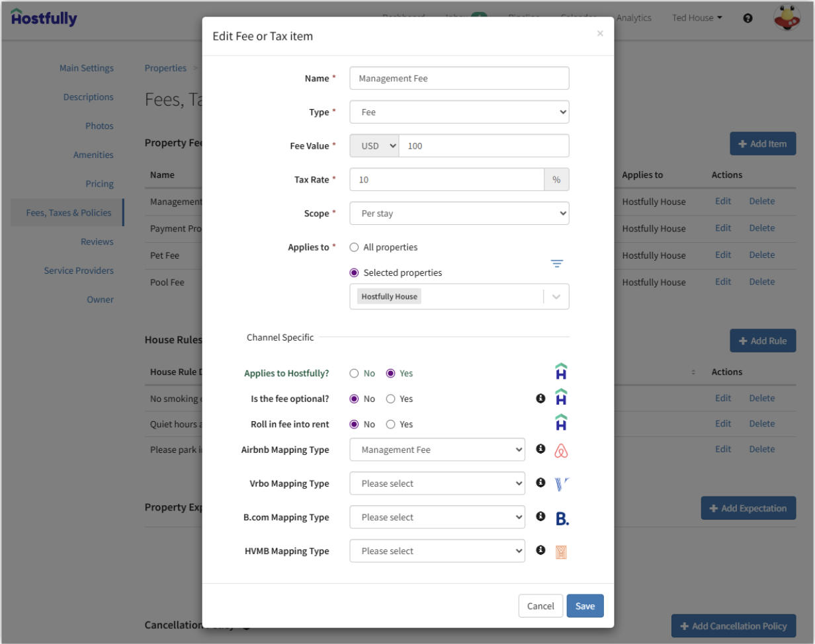This screenshot has height=644, width=815.
Task: Click info icon beside B.com Mapping Type
Action: click(540, 516)
